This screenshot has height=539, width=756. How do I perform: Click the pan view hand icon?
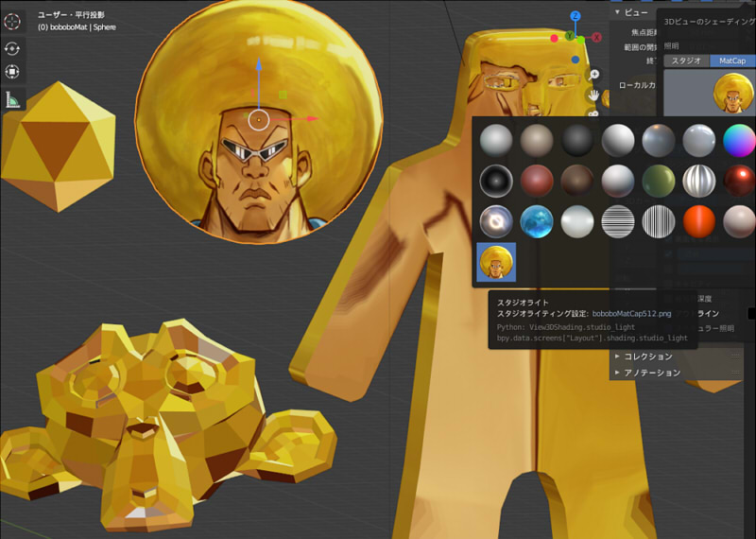coord(593,96)
